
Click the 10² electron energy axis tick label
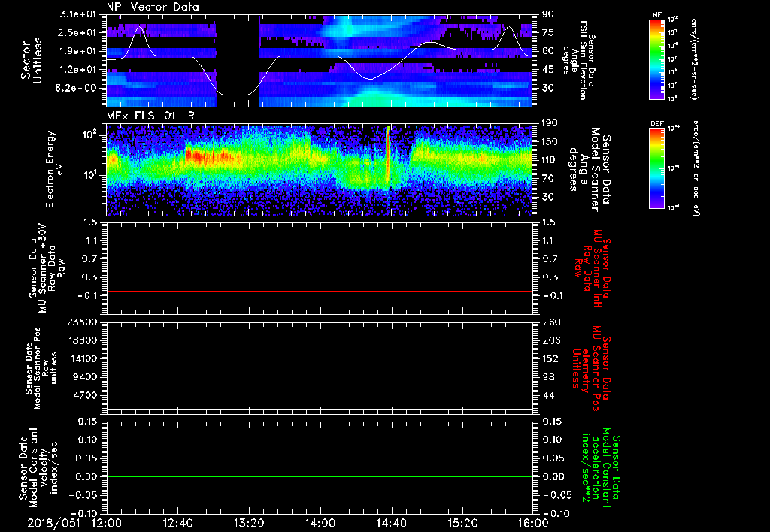[x=90, y=135]
